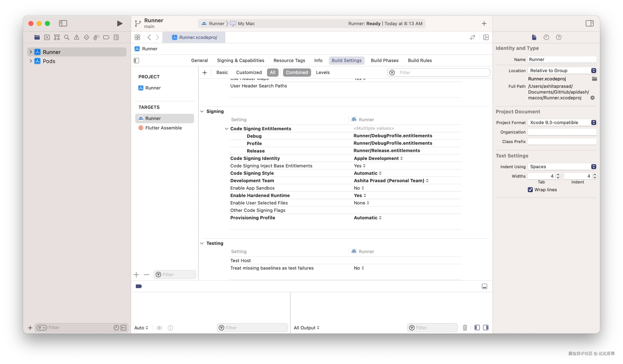Toggle the Wrap lines checkbox
Screen dimensions: 623x364
[530, 189]
